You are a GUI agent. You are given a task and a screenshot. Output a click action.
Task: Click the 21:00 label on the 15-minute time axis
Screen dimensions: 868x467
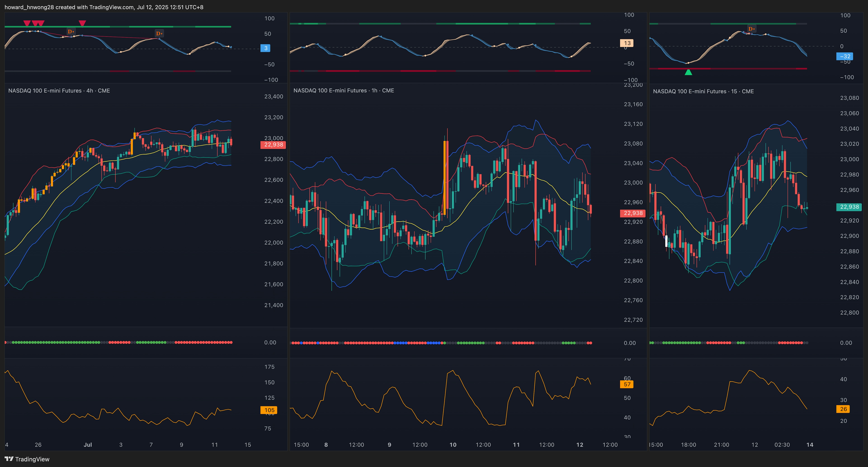(x=722, y=445)
